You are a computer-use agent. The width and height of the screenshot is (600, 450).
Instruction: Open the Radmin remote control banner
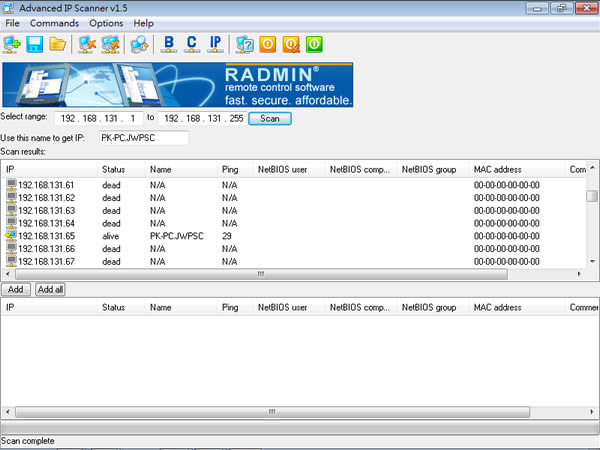coord(178,85)
